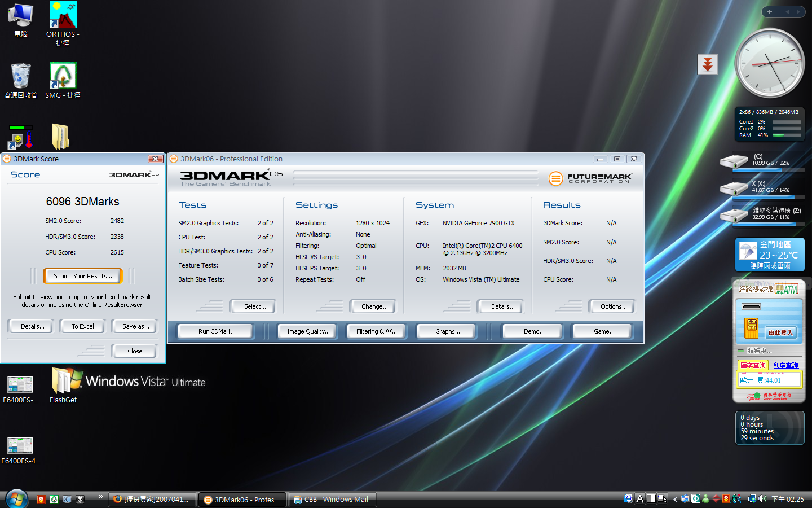
Task: Switch to Firefox taskbar window button
Action: pos(152,500)
